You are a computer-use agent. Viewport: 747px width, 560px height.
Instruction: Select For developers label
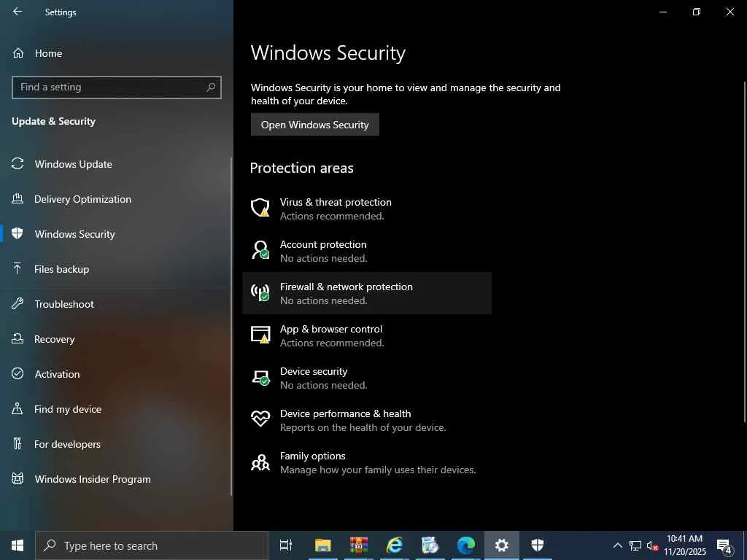[67, 444]
